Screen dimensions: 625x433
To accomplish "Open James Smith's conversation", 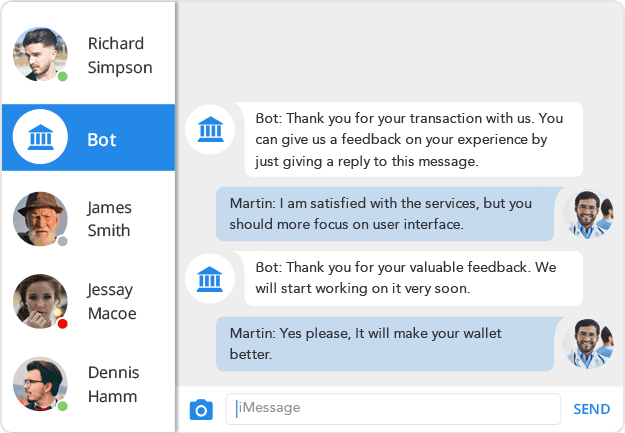I will (109, 219).
